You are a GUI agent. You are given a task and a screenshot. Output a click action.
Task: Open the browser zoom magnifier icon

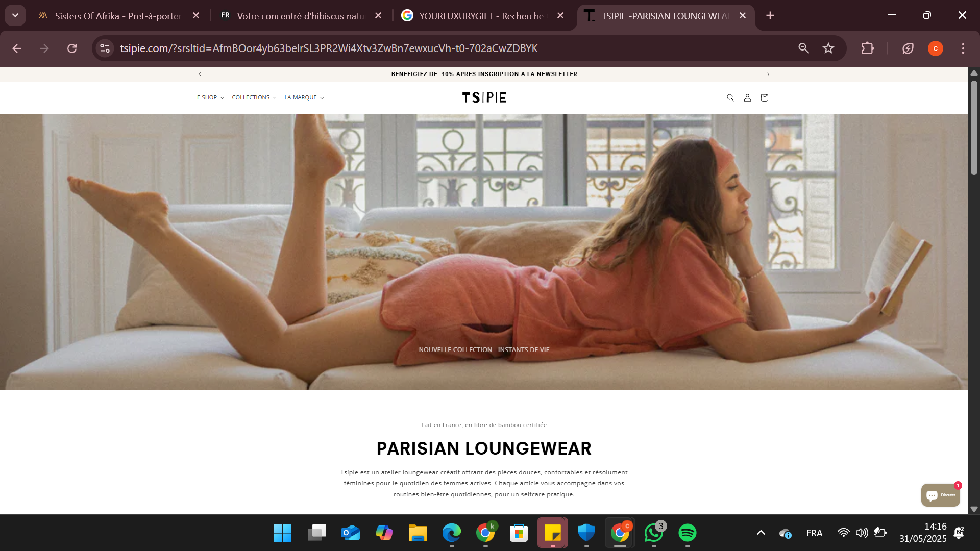[x=803, y=48]
